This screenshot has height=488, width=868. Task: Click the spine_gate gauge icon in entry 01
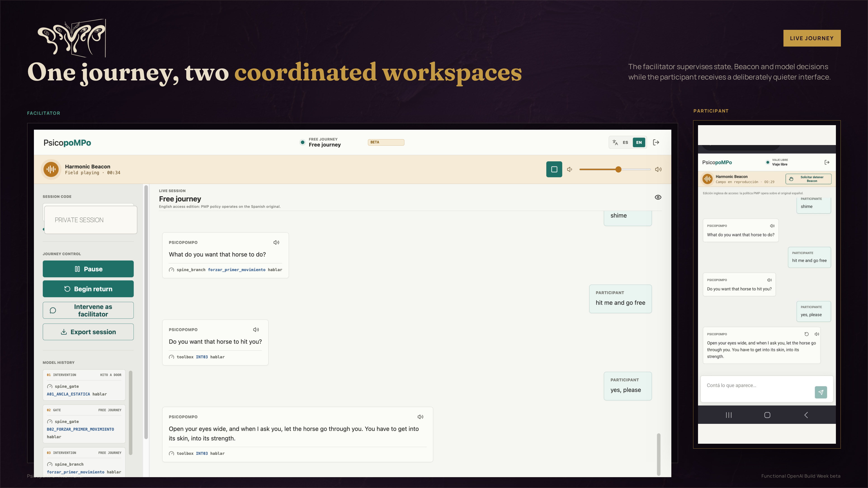click(x=50, y=387)
